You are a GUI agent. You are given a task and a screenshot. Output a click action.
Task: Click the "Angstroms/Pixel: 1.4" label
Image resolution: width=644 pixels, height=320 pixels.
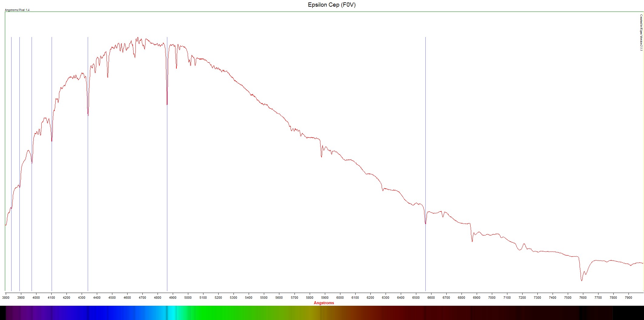17,10
